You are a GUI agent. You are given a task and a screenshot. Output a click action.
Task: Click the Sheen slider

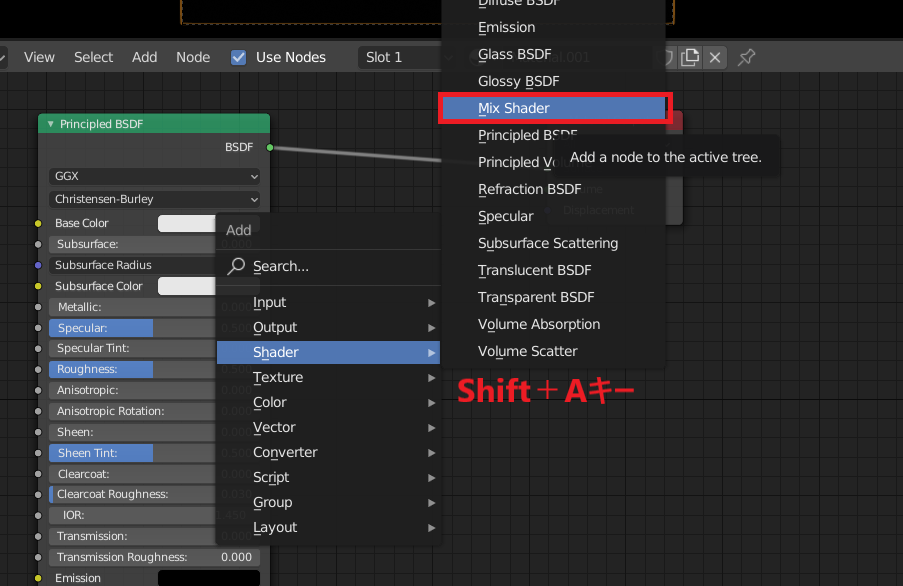click(132, 432)
